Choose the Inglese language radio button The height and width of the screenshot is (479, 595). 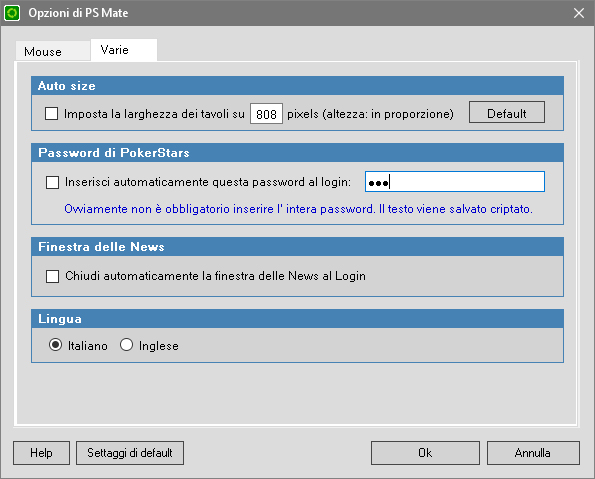pos(126,345)
